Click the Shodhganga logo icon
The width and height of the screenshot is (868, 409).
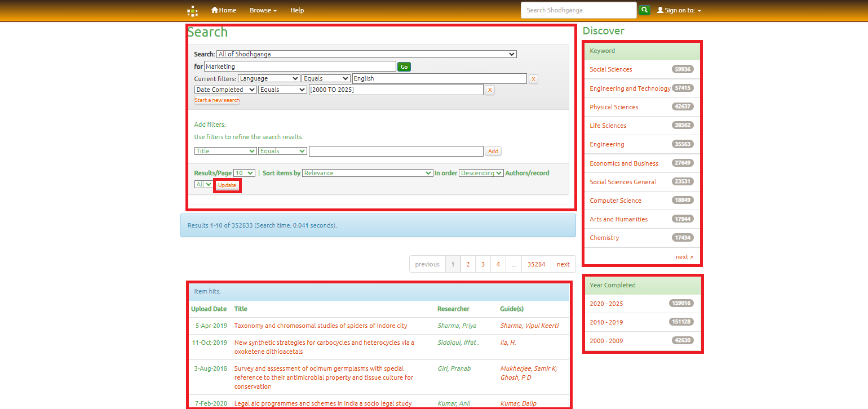[193, 11]
